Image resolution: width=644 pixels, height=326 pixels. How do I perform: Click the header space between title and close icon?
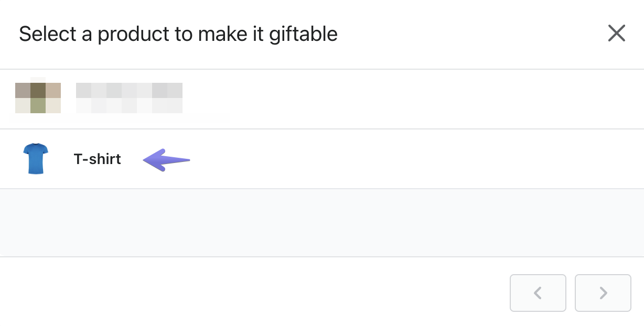[x=472, y=34]
